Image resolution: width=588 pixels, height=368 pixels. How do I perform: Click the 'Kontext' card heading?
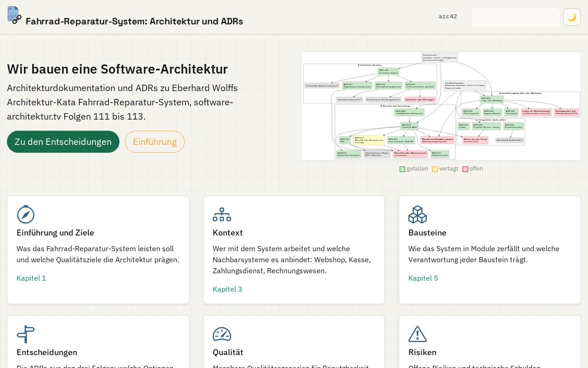click(228, 233)
